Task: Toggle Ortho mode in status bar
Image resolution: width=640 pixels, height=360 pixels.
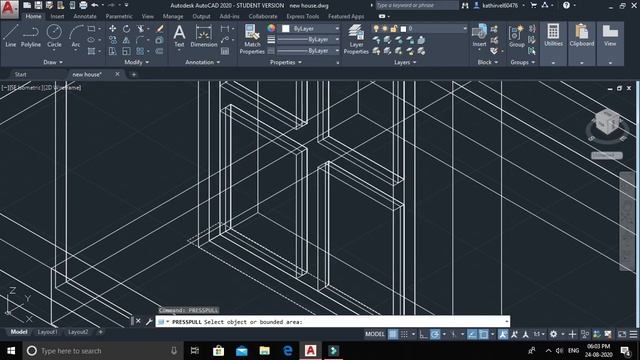Action: coord(424,334)
